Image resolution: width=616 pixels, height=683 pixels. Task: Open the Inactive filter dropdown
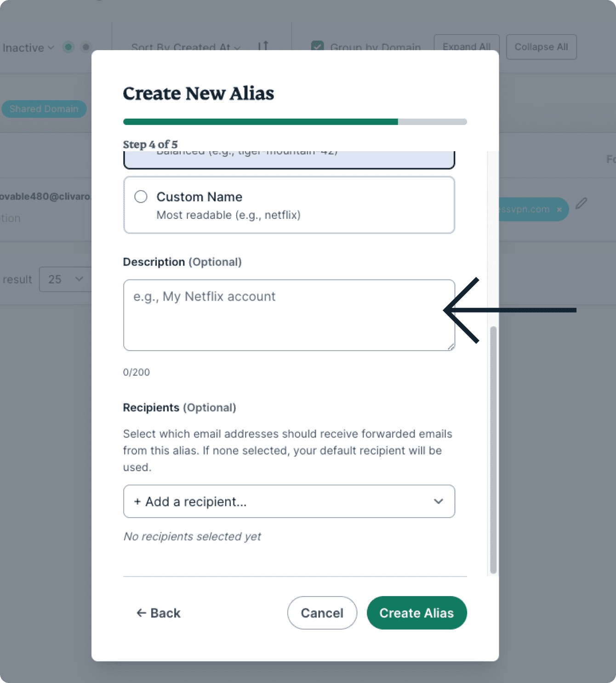pyautogui.click(x=29, y=48)
